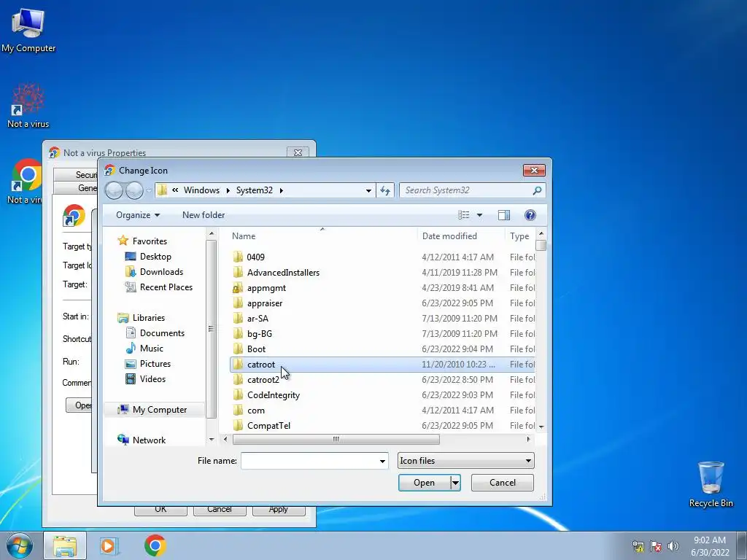
Task: Show the preview pane
Action: (x=504, y=215)
